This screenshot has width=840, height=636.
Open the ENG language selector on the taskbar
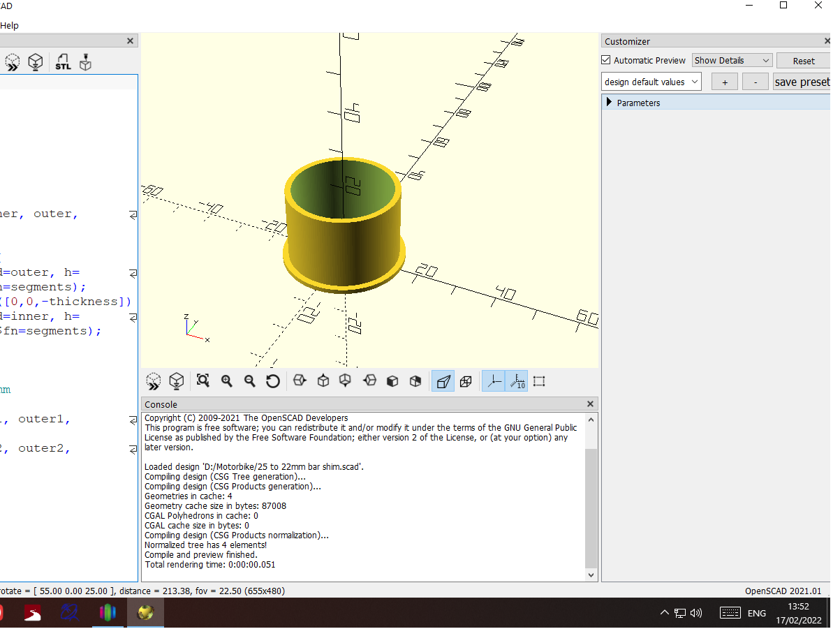click(757, 613)
